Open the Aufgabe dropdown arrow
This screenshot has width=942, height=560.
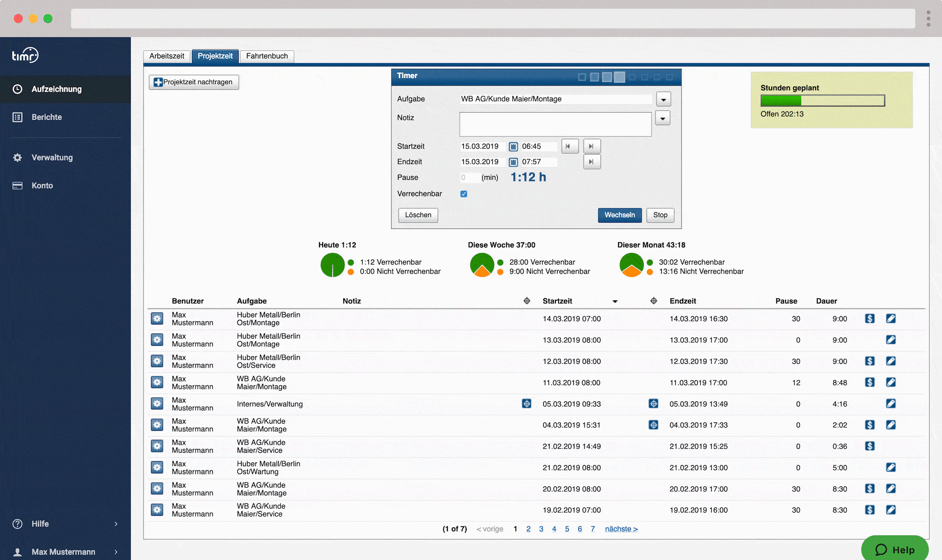point(664,99)
